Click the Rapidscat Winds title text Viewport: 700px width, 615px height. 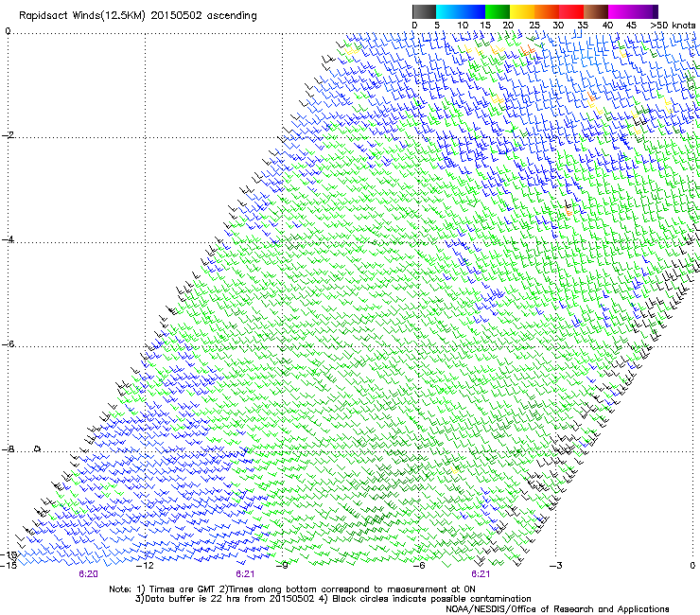click(138, 16)
